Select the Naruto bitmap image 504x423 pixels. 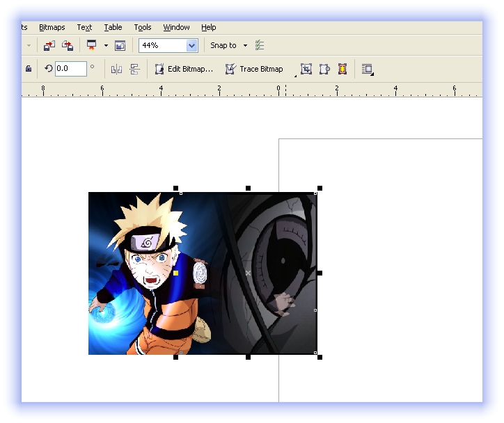(x=203, y=273)
